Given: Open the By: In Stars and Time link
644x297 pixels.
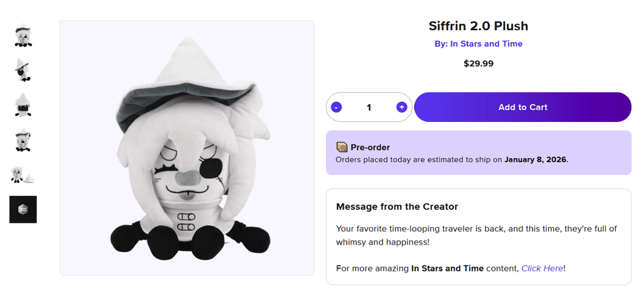Looking at the screenshot, I should 478,44.
